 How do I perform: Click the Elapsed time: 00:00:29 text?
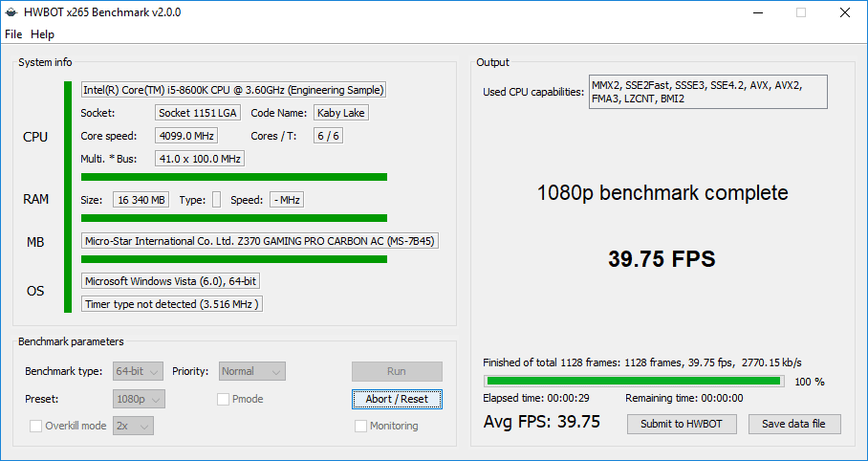[x=536, y=398]
